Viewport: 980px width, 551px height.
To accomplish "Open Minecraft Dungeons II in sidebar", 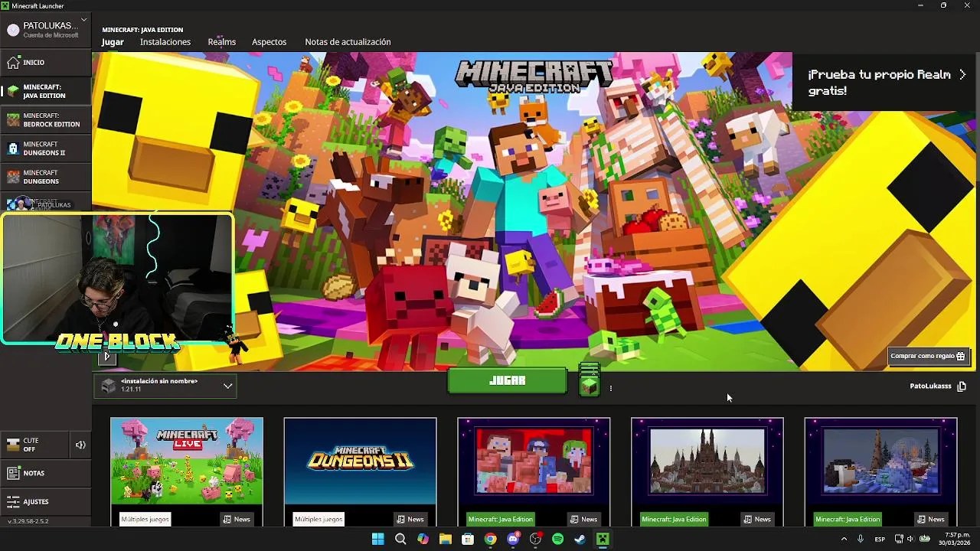I will coord(46,148).
